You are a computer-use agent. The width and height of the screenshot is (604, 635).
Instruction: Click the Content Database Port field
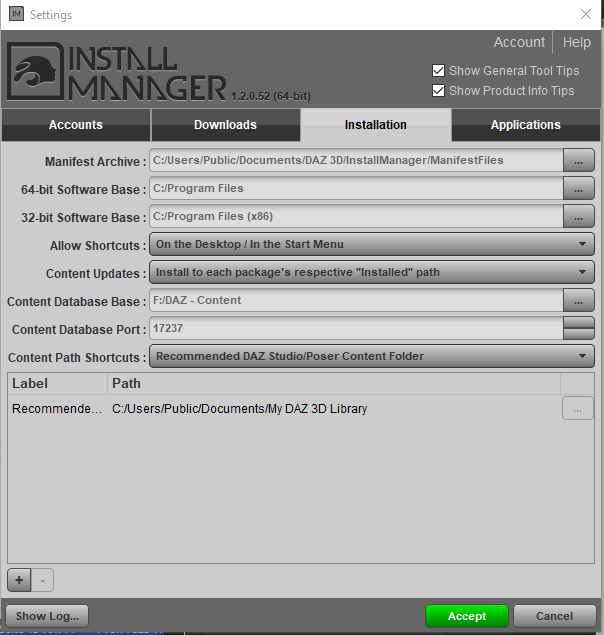[356, 328]
